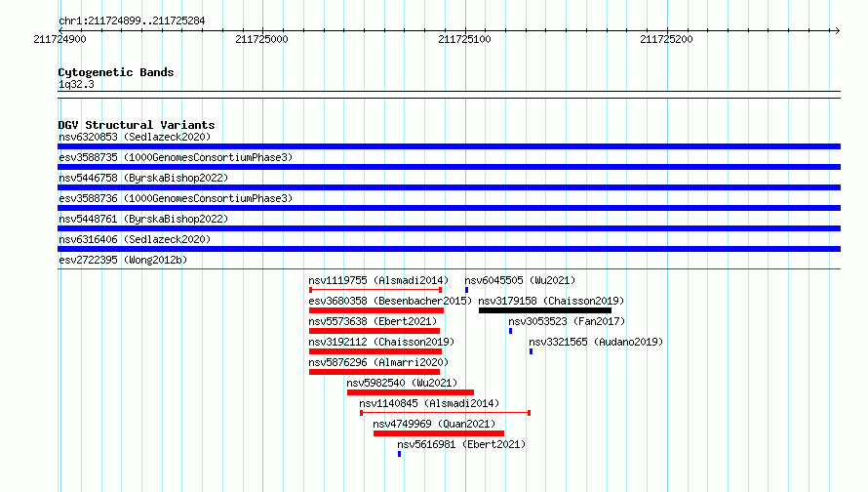868x492 pixels.
Task: Click the red bar below nsv4749969 label
Action: tap(439, 433)
